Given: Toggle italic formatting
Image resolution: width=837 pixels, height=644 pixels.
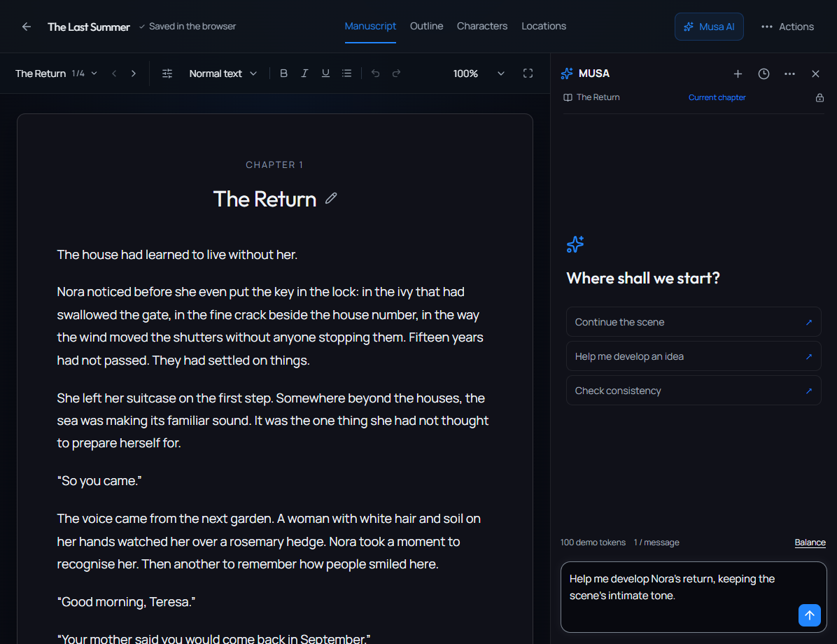Looking at the screenshot, I should tap(304, 73).
